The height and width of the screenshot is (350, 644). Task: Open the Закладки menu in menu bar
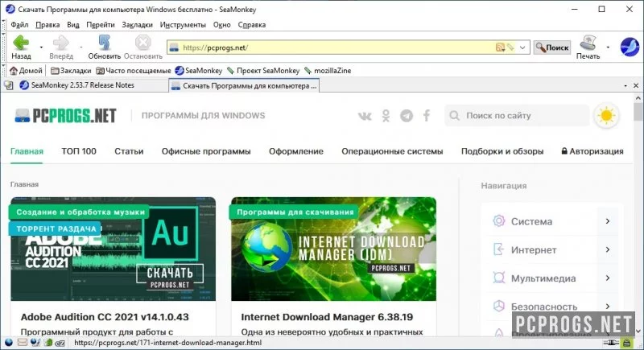pyautogui.click(x=137, y=25)
